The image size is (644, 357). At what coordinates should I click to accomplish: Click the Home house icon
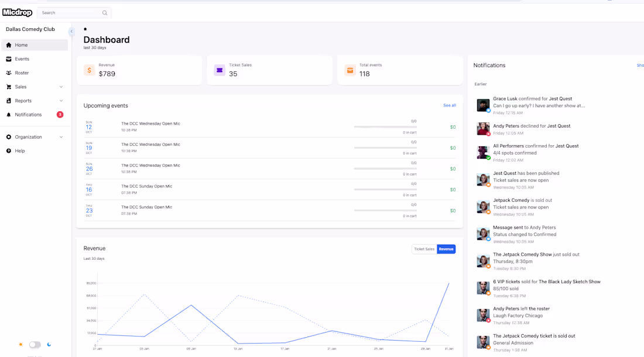(x=9, y=45)
